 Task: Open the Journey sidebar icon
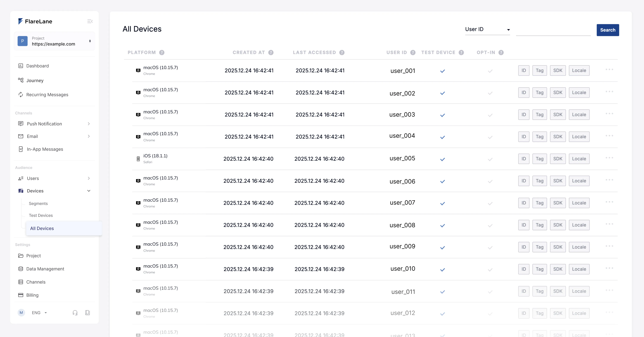[21, 80]
